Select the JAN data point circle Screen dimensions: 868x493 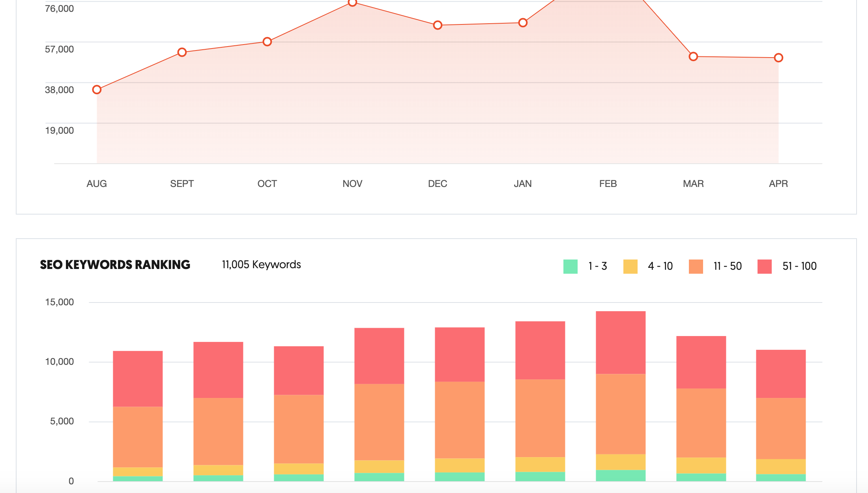click(523, 23)
